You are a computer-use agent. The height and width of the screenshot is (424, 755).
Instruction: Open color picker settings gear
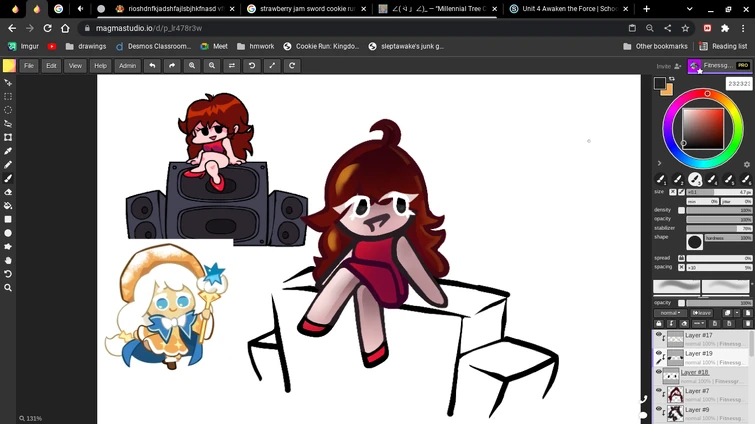(x=745, y=163)
